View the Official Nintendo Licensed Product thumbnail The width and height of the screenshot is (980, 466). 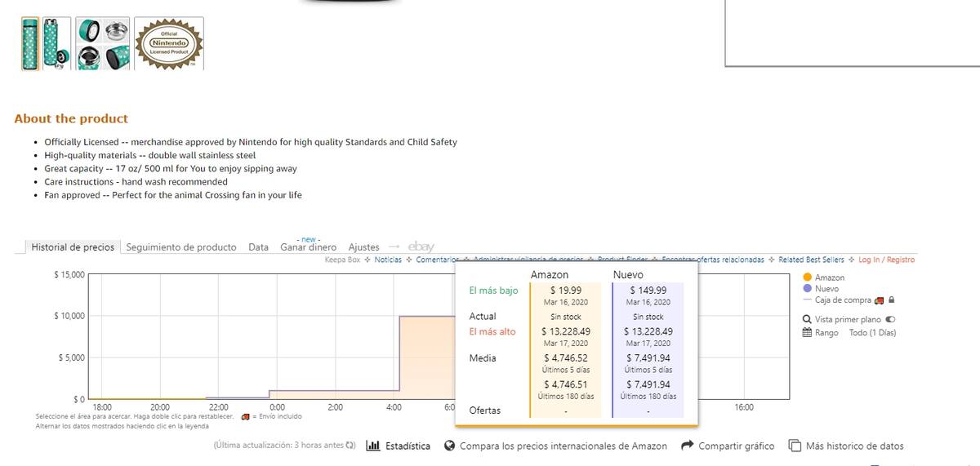click(x=169, y=43)
